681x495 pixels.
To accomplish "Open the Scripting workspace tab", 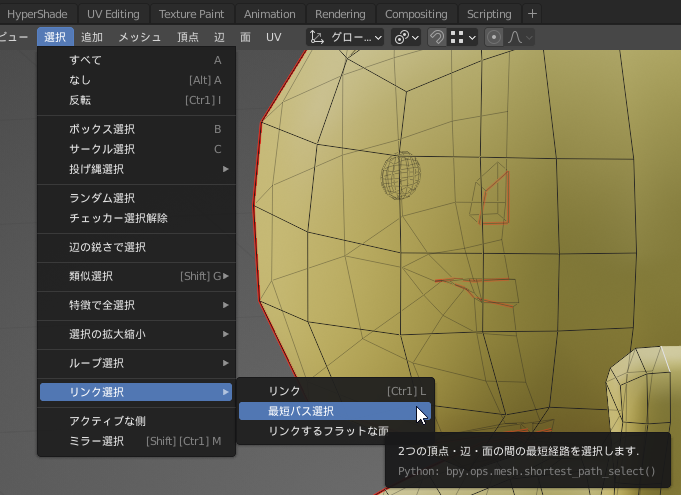I will tap(489, 14).
